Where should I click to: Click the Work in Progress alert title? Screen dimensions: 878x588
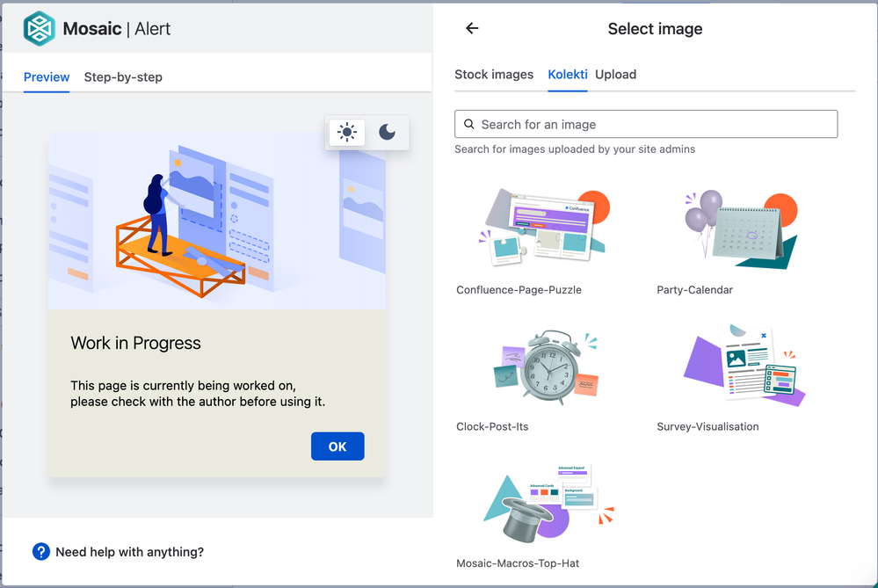tap(135, 343)
